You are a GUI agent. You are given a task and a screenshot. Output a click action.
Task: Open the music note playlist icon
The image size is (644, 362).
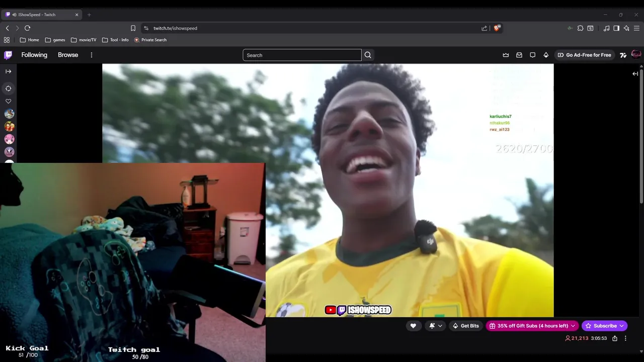[x=606, y=28]
